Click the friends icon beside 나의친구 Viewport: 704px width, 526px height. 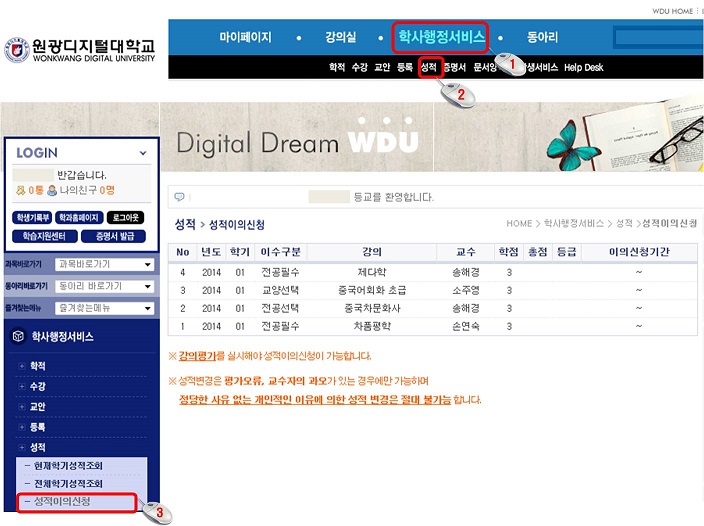click(51, 190)
